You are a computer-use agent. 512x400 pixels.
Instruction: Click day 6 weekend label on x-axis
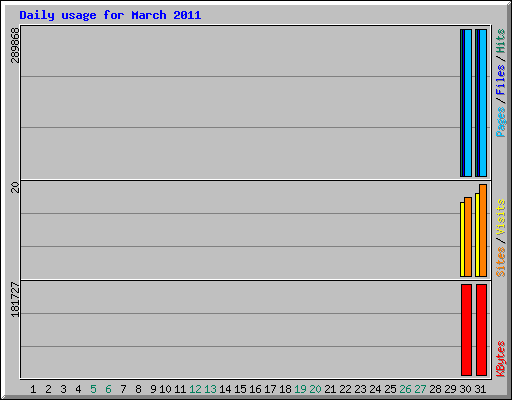(x=108, y=389)
